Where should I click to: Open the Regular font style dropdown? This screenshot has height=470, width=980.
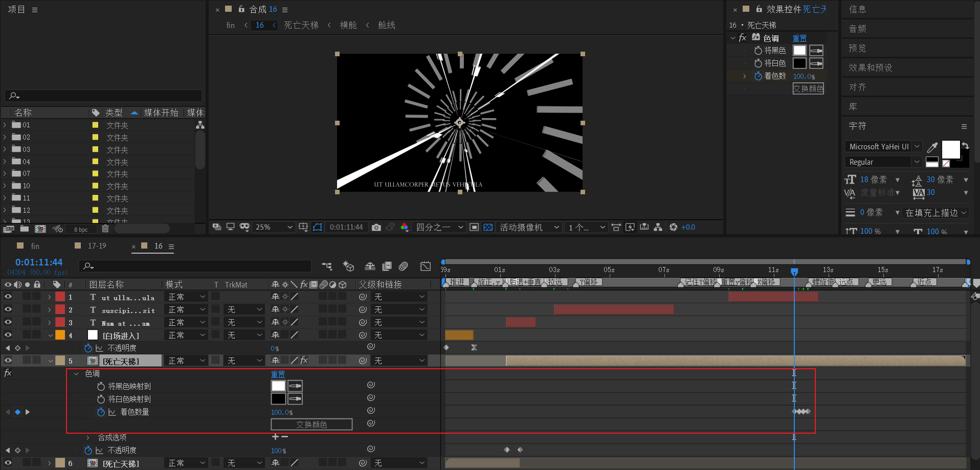pyautogui.click(x=883, y=162)
